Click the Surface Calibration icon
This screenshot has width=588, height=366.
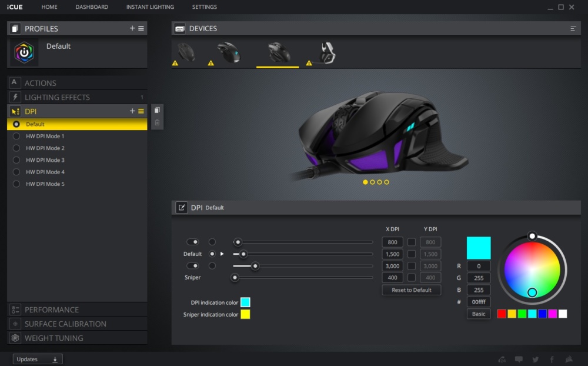click(x=15, y=324)
